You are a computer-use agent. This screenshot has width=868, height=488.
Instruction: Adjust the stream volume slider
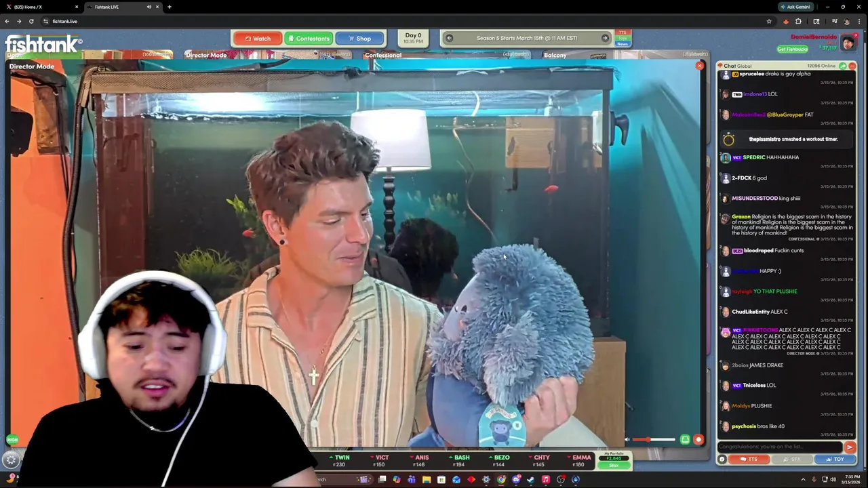(654, 440)
